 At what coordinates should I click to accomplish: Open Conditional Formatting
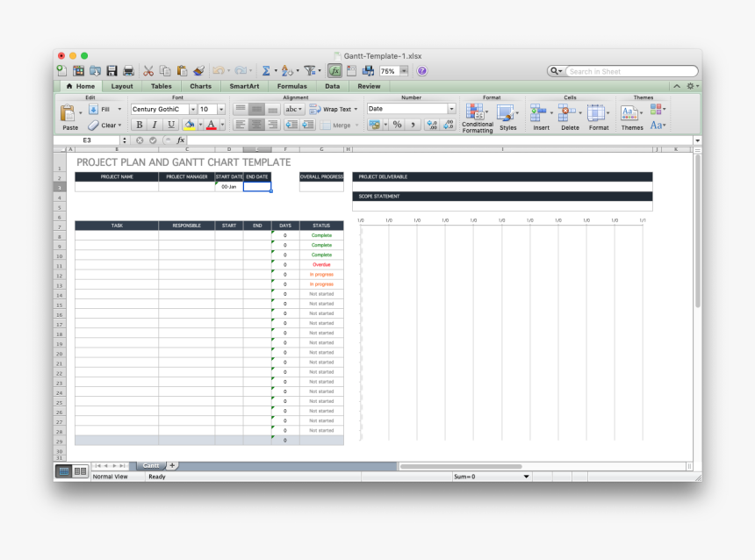[477, 117]
